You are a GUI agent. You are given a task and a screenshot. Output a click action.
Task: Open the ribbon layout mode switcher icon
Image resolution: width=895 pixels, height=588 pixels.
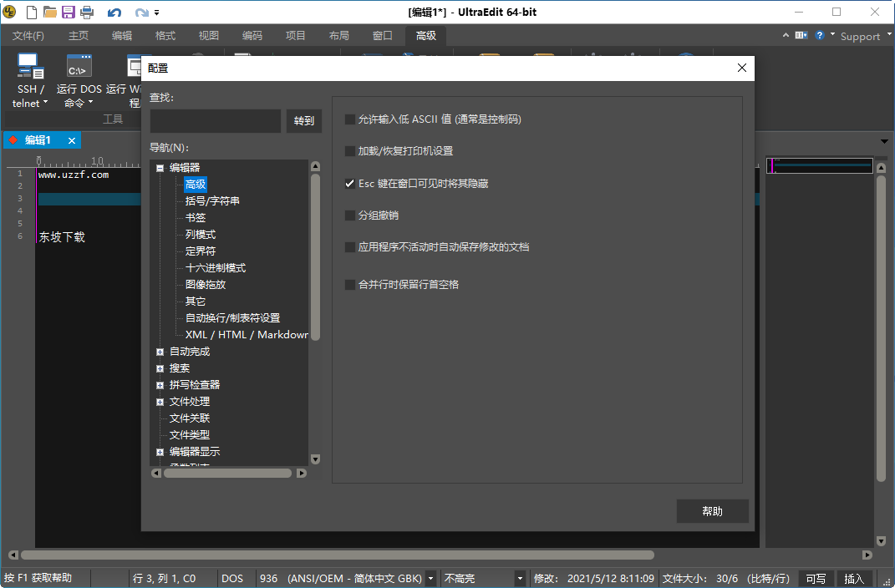click(801, 35)
